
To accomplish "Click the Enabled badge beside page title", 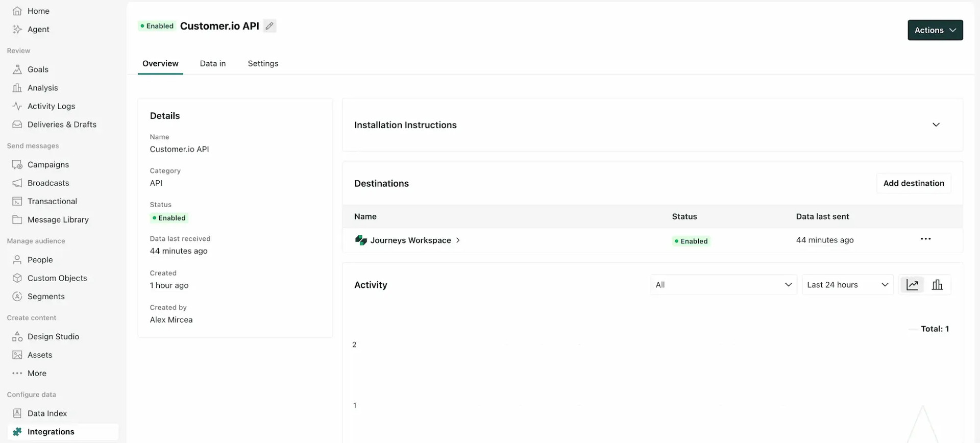I will tap(157, 26).
